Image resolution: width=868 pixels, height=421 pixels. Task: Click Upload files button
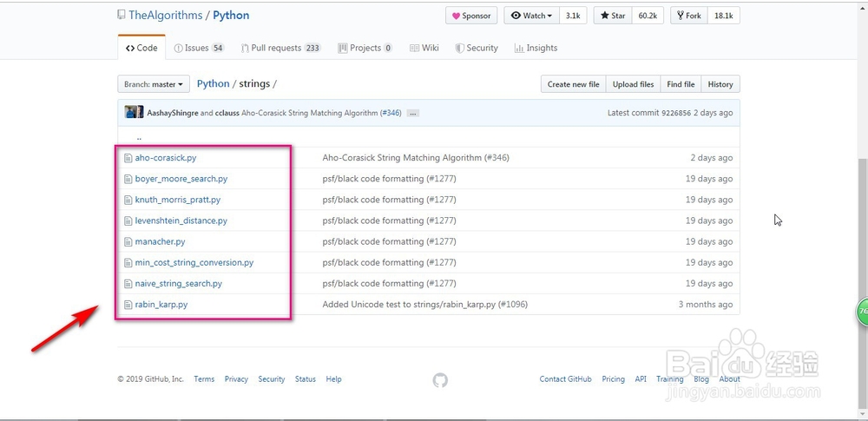634,84
